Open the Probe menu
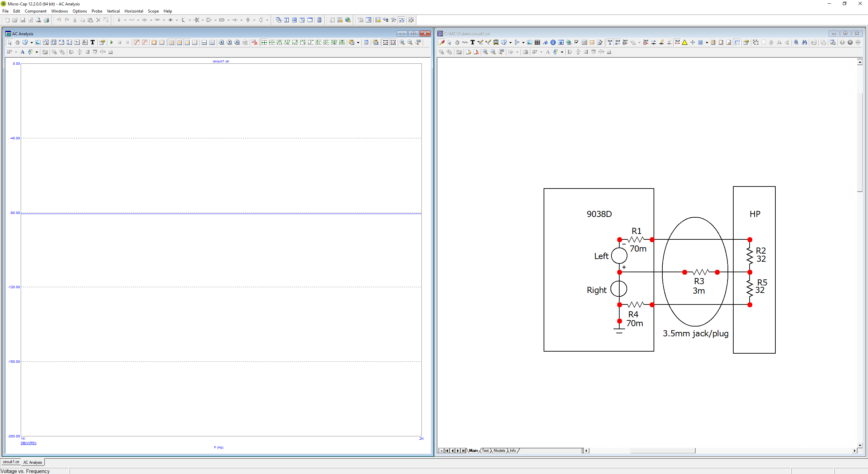868x474 pixels. (97, 11)
